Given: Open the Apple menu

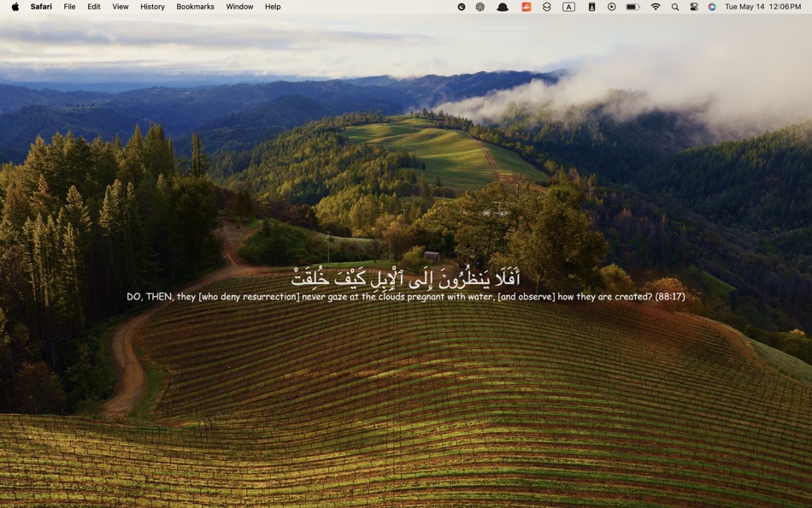Looking at the screenshot, I should [x=15, y=7].
